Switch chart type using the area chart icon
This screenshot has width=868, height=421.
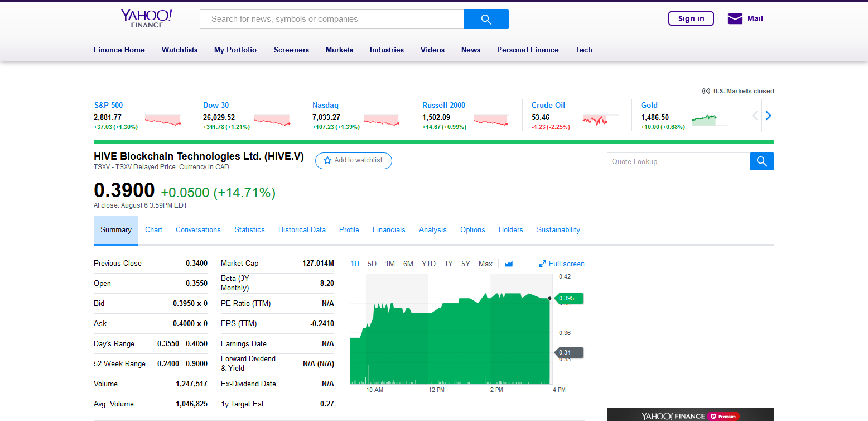[x=508, y=264]
